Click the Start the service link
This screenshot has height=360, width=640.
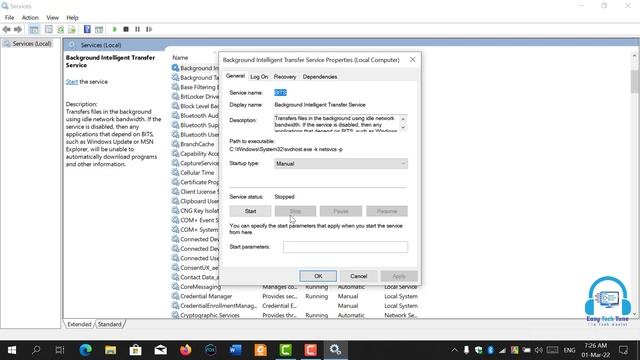tap(72, 82)
